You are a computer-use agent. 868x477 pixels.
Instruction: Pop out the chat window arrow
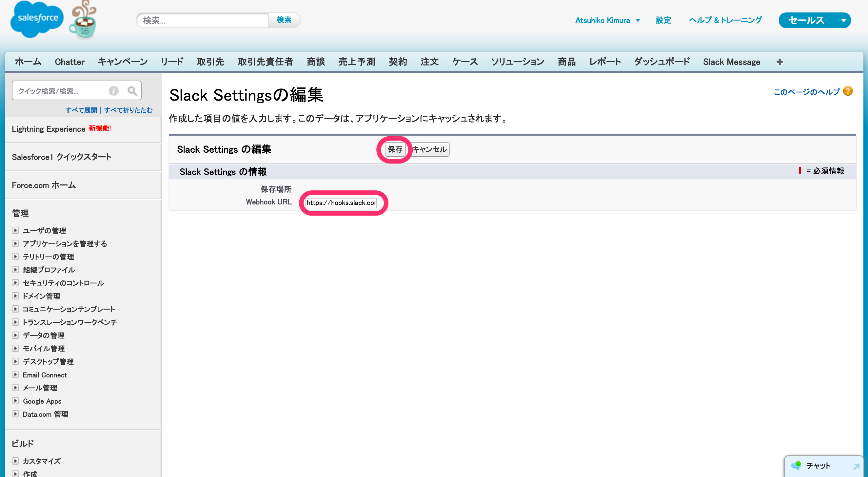(x=856, y=467)
